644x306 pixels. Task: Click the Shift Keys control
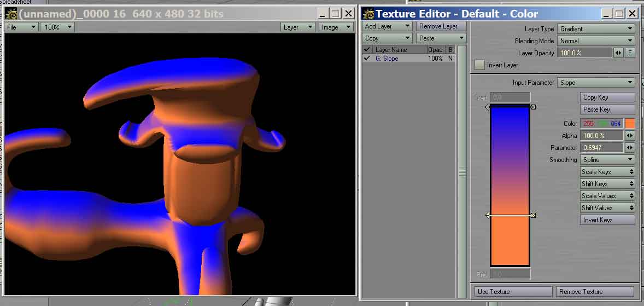click(x=607, y=183)
